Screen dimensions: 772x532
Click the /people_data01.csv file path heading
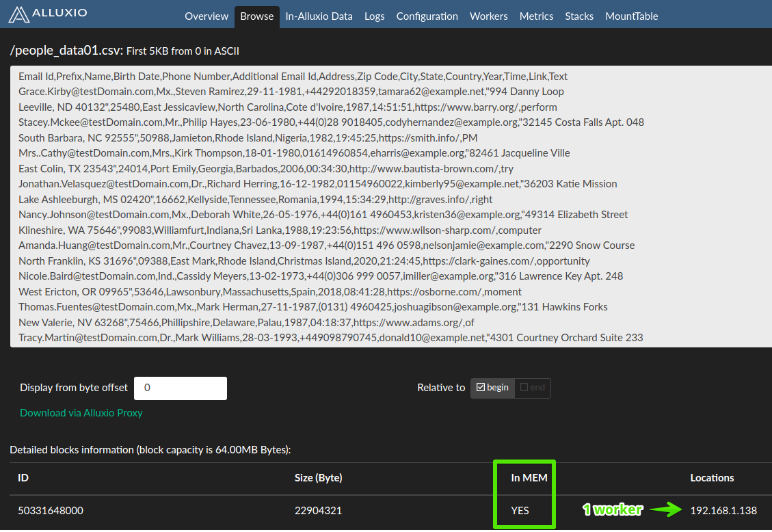coord(66,51)
